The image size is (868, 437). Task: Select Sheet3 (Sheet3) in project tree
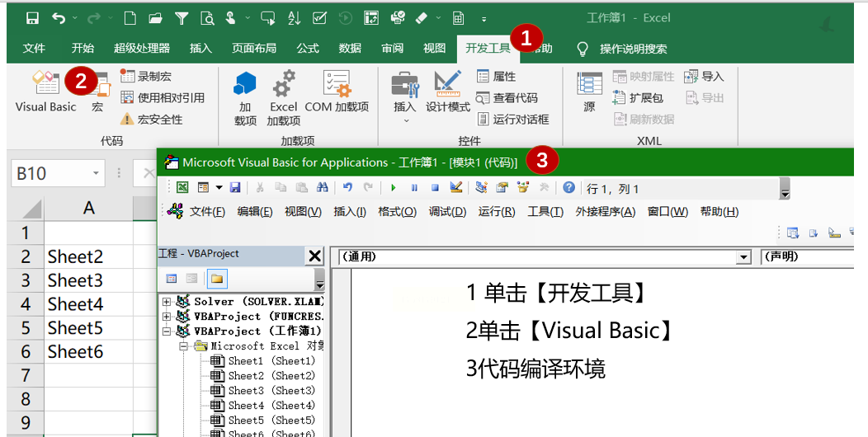pos(263,391)
